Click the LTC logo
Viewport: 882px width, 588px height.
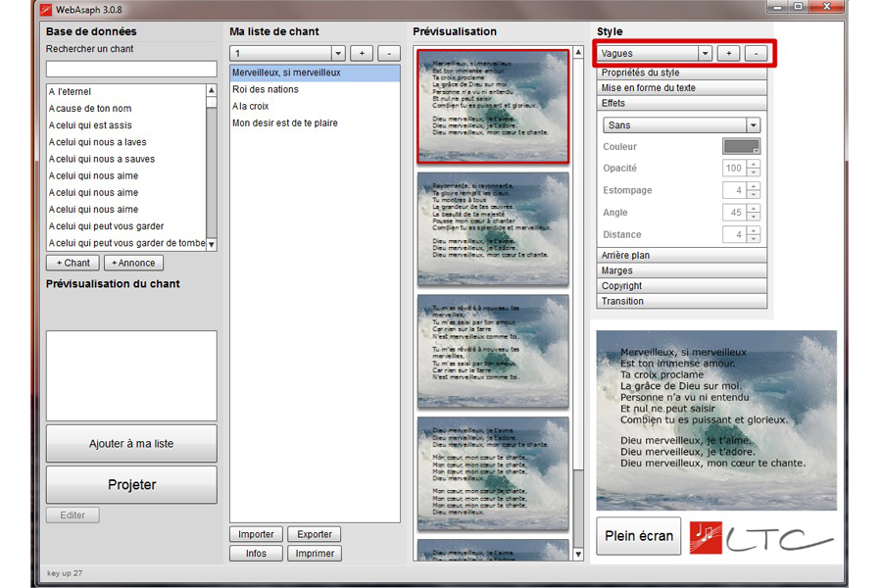[x=761, y=537]
